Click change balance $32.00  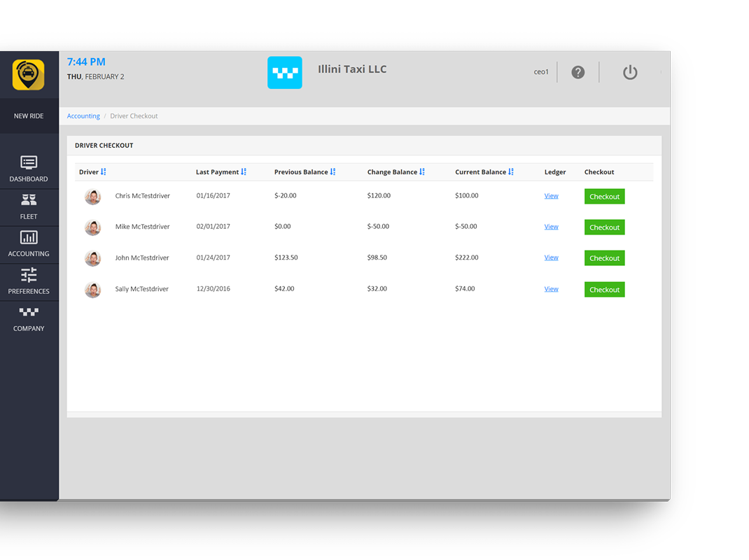377,289
